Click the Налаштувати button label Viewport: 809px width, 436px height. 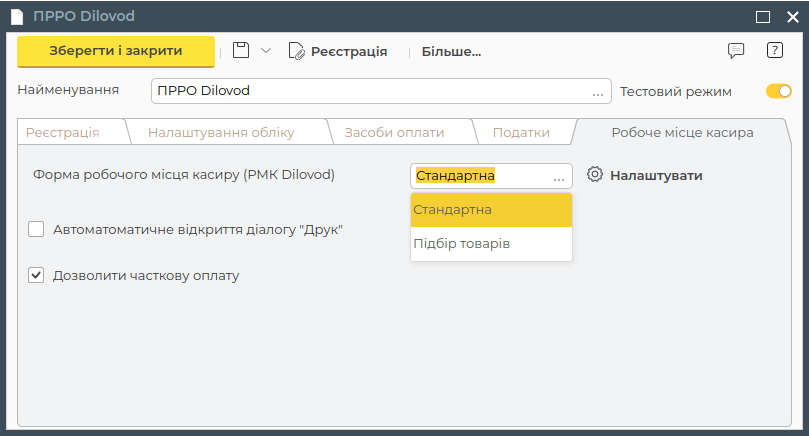(656, 176)
